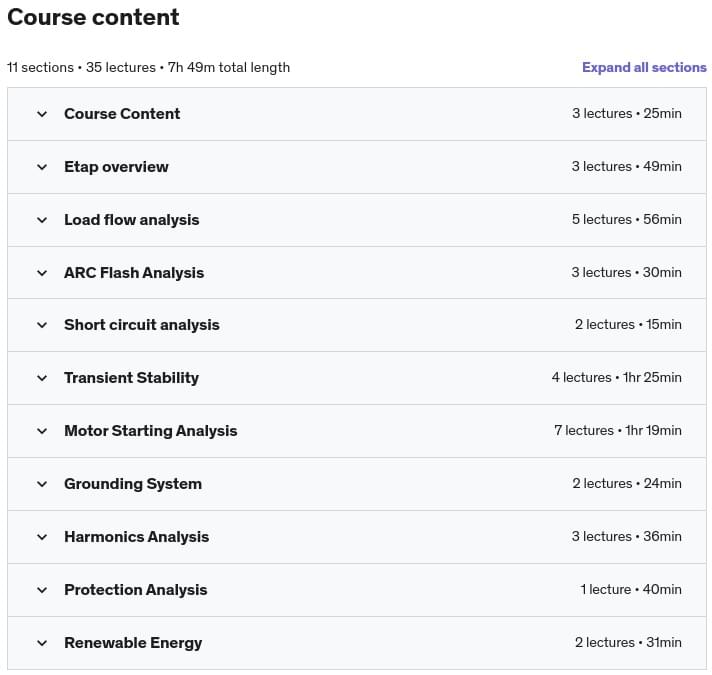Click the Transient Stability 1hr 25min duration text
Screen dimensions: 712x675
point(652,377)
